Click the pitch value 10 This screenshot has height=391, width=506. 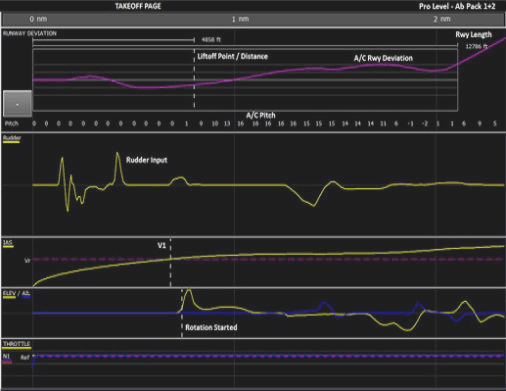[x=215, y=124]
